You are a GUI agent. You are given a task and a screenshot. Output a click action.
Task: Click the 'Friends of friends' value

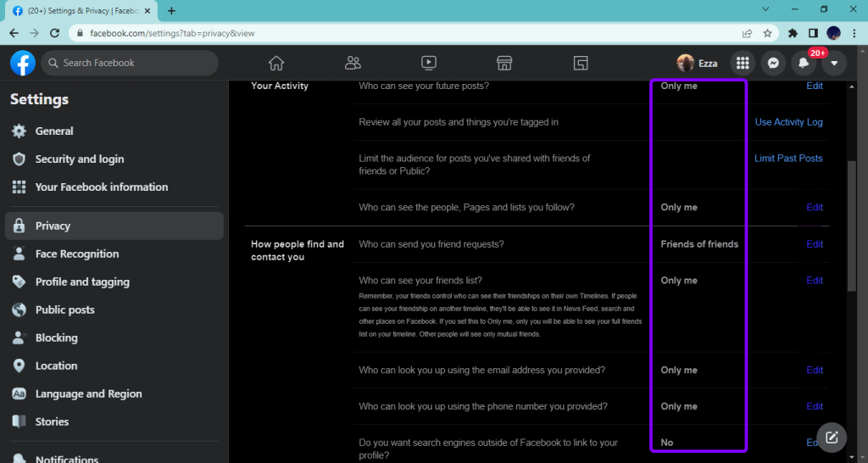tap(699, 243)
